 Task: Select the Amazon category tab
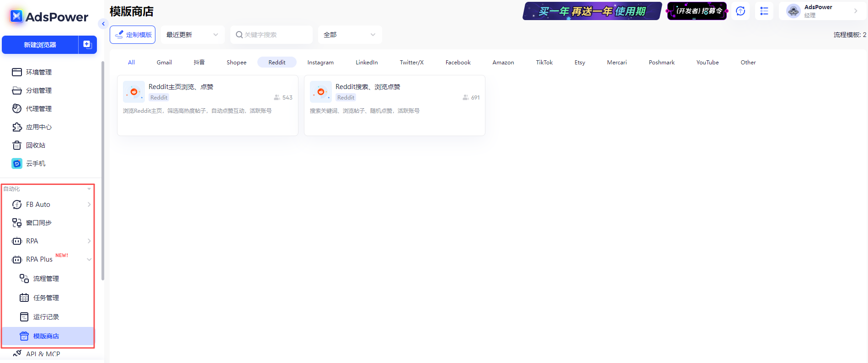coord(503,62)
